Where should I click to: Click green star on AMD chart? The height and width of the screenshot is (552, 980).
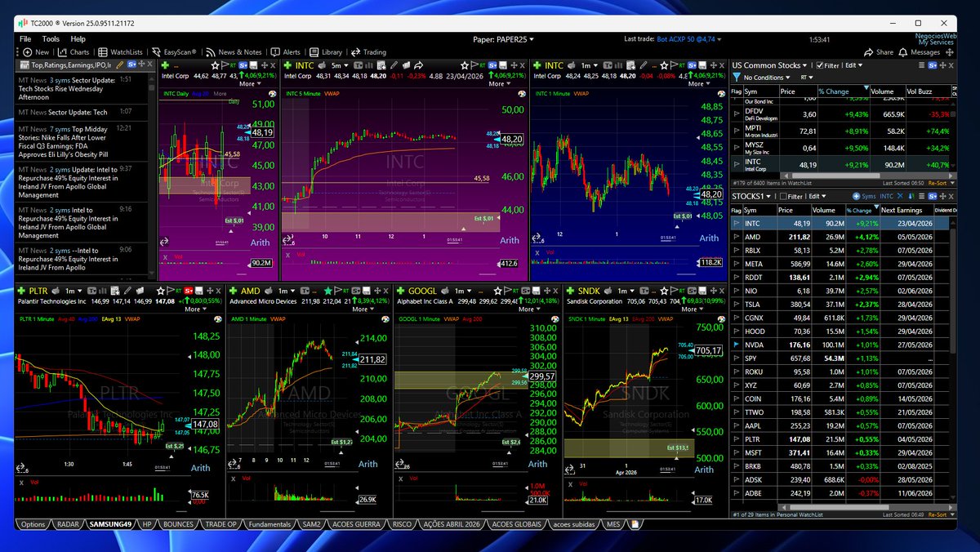(x=327, y=291)
